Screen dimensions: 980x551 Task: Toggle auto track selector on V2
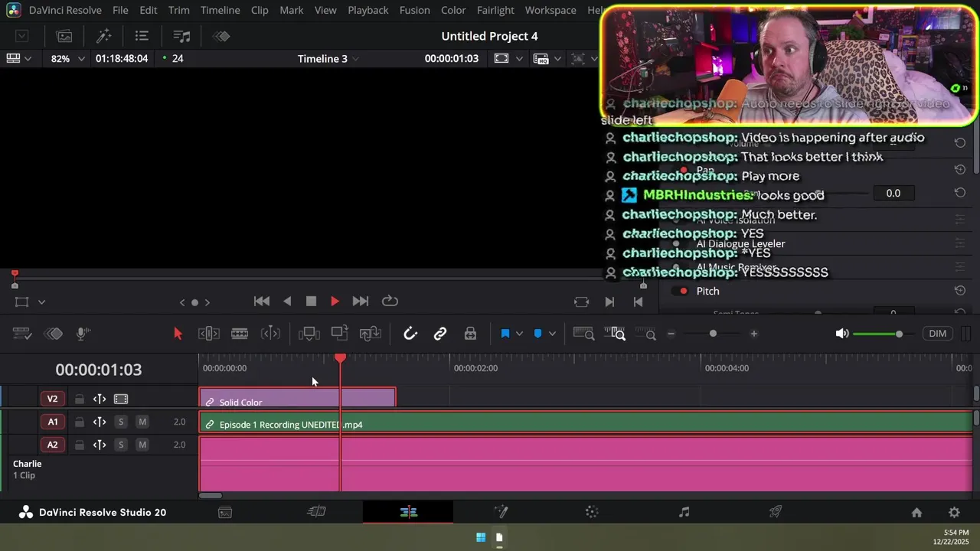click(x=100, y=399)
